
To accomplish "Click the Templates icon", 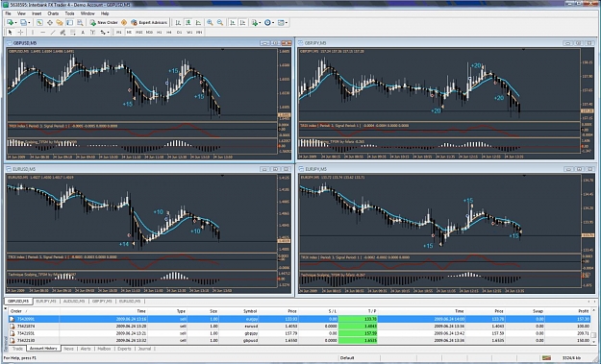I will click(x=281, y=23).
